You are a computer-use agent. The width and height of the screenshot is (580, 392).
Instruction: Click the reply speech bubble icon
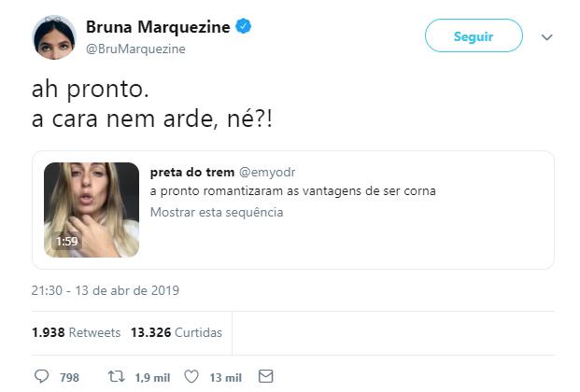click(x=41, y=377)
